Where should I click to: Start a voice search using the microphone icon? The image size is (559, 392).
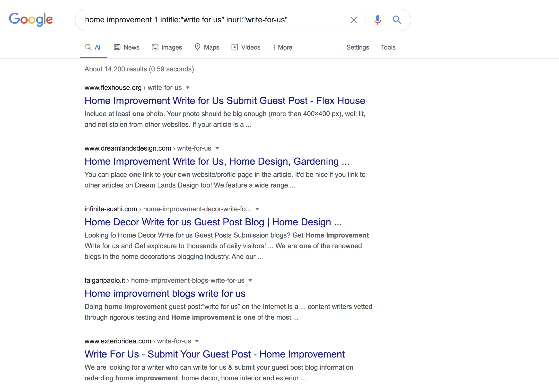click(x=377, y=20)
